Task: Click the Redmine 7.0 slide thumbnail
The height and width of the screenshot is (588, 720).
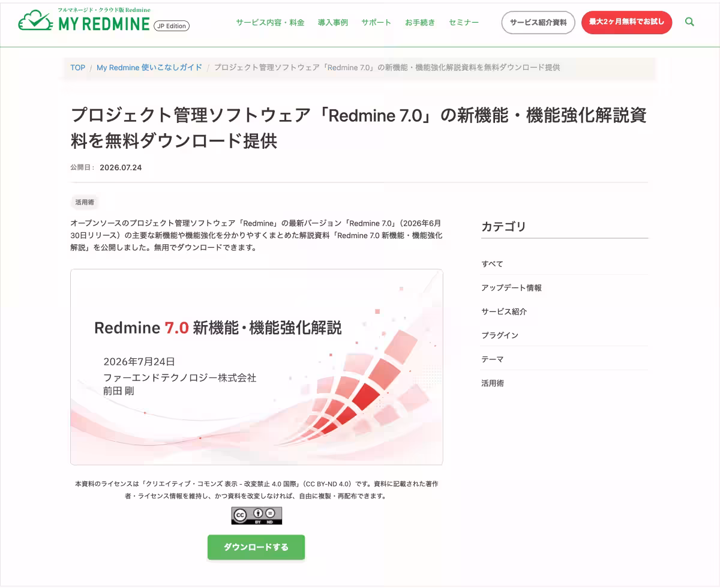Action: point(257,367)
